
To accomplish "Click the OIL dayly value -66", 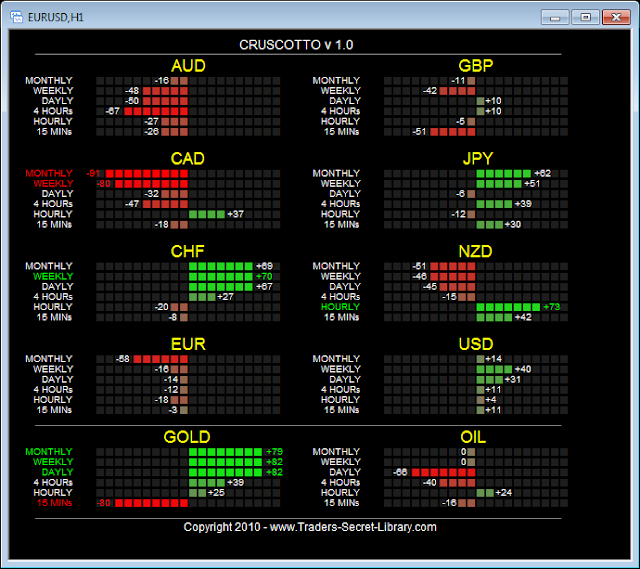I will [x=400, y=472].
